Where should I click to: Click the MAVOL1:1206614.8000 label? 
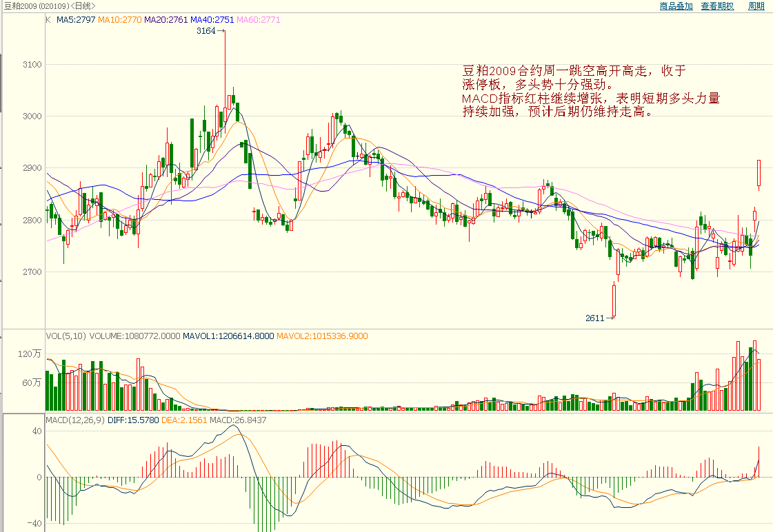228,336
